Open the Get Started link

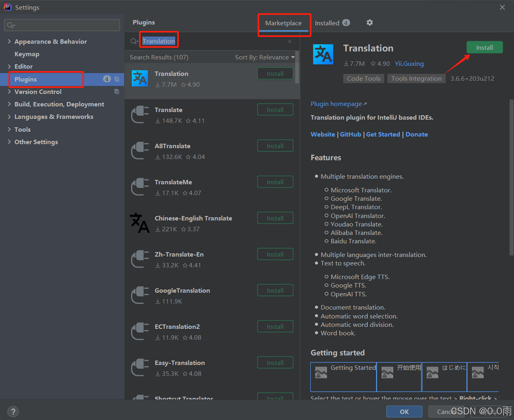[x=383, y=134]
